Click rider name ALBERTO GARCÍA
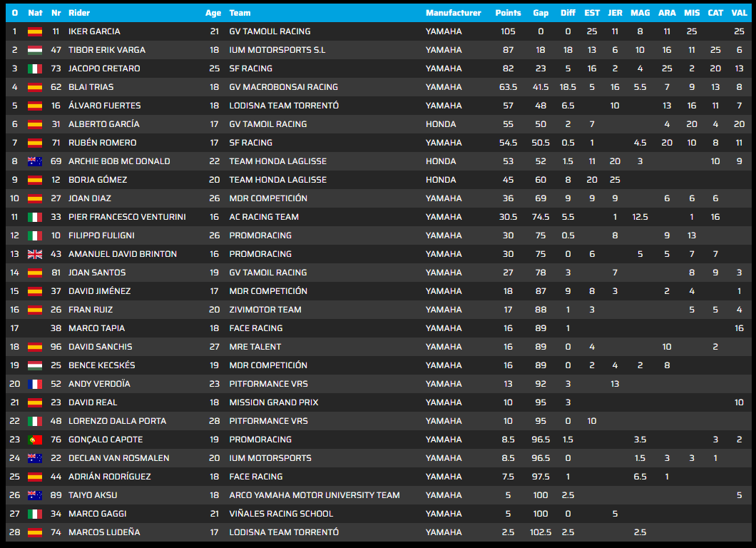 pyautogui.click(x=104, y=124)
